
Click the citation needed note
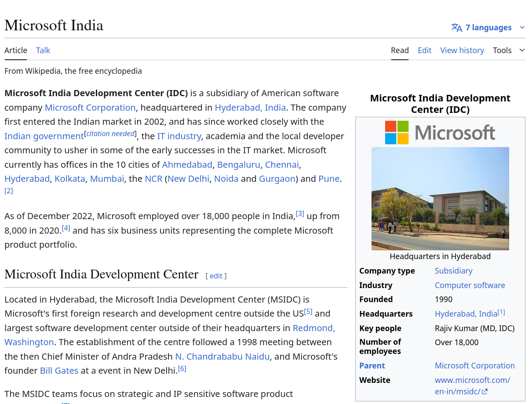(110, 133)
